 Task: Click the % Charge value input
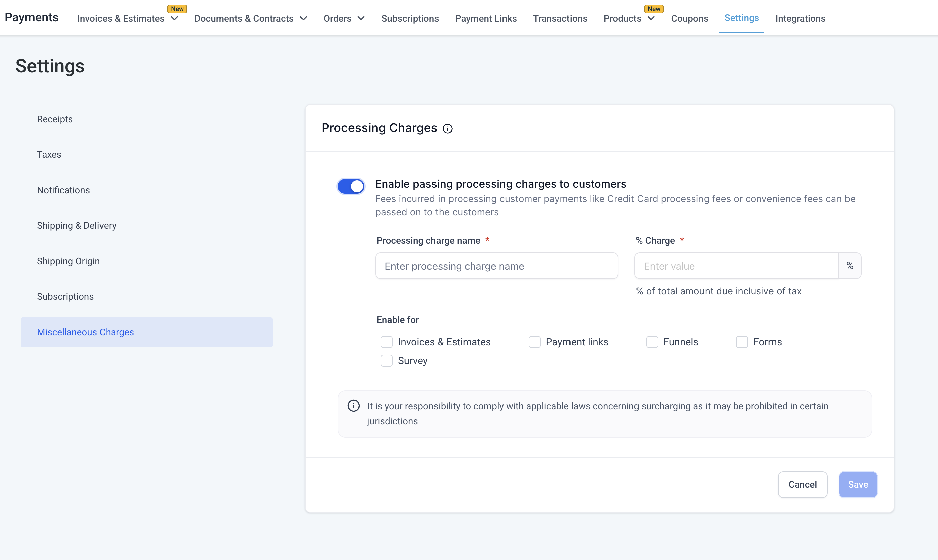(736, 266)
